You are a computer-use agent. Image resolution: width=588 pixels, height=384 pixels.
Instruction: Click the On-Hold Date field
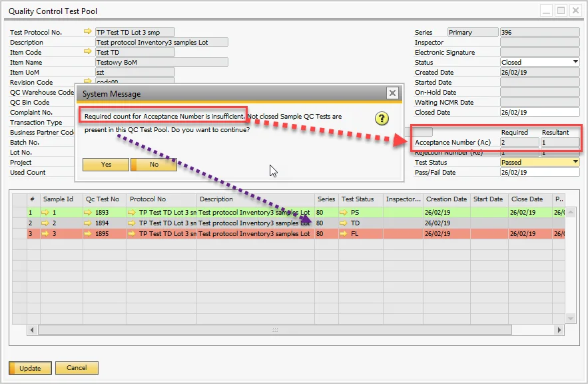[x=539, y=93]
